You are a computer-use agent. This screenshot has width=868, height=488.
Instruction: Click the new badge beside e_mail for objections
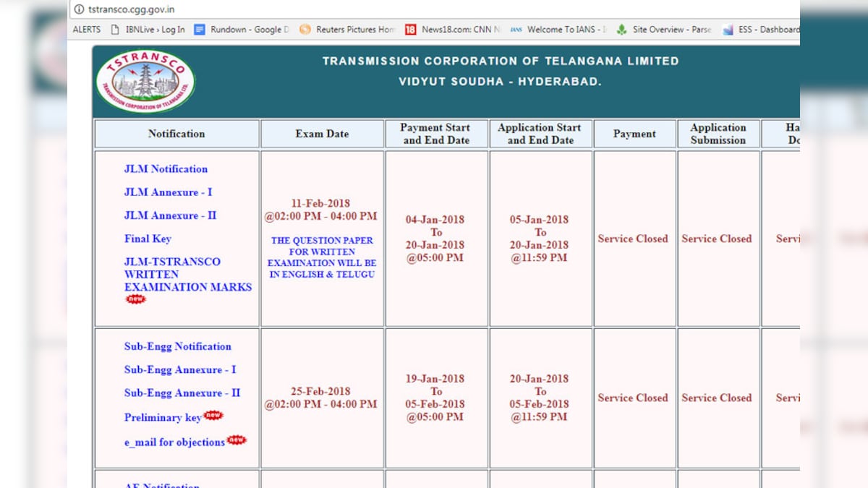coord(236,439)
